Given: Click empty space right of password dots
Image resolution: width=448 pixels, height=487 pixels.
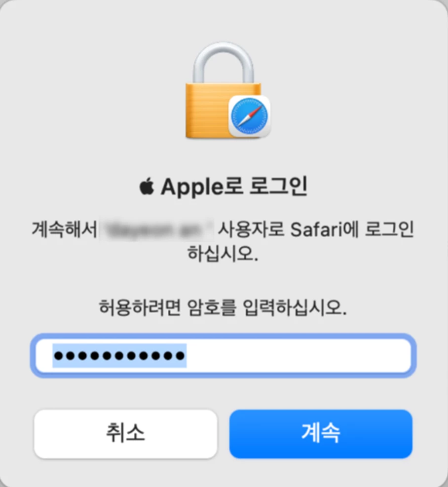Looking at the screenshot, I should click(x=298, y=356).
